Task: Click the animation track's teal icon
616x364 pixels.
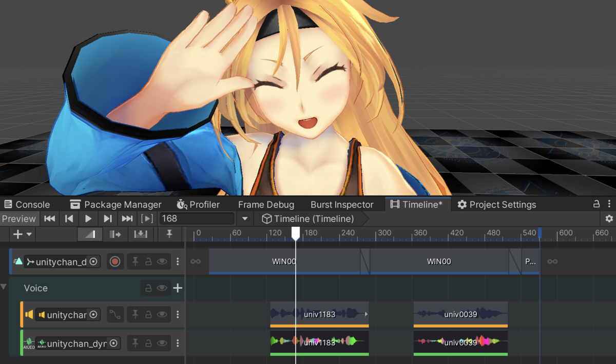Action: click(18, 261)
